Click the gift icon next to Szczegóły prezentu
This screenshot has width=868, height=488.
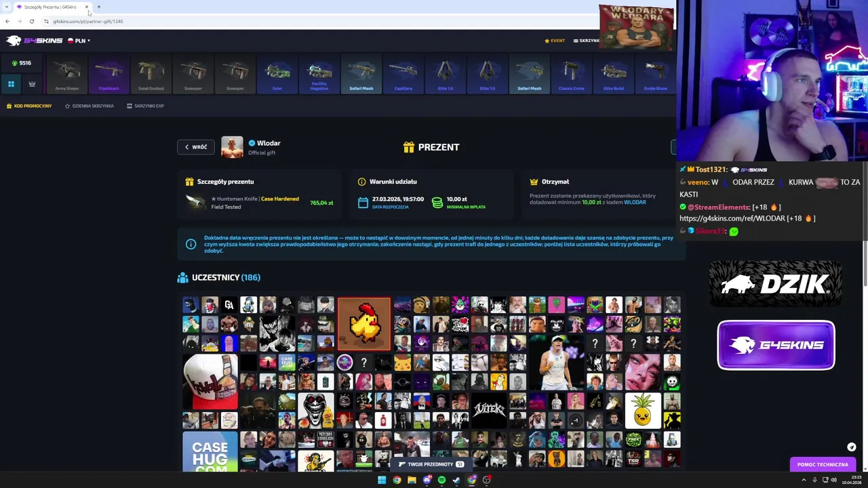tap(190, 182)
